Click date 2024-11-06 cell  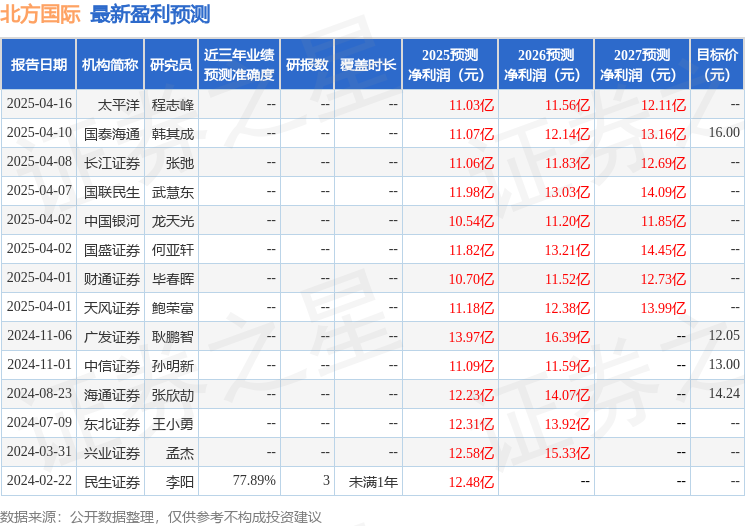point(39,335)
